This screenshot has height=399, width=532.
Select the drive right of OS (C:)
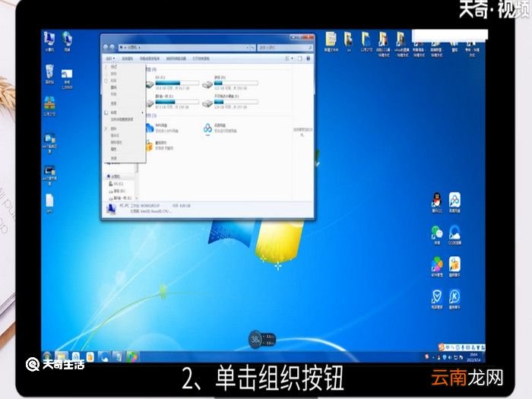[230, 83]
